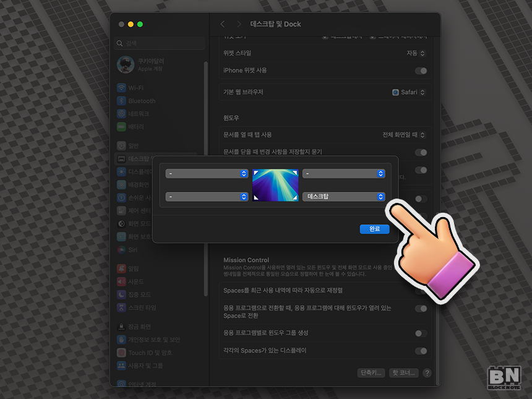This screenshot has width=532, height=399.
Task: Open the 사운드 sound settings
Action: coord(131,281)
